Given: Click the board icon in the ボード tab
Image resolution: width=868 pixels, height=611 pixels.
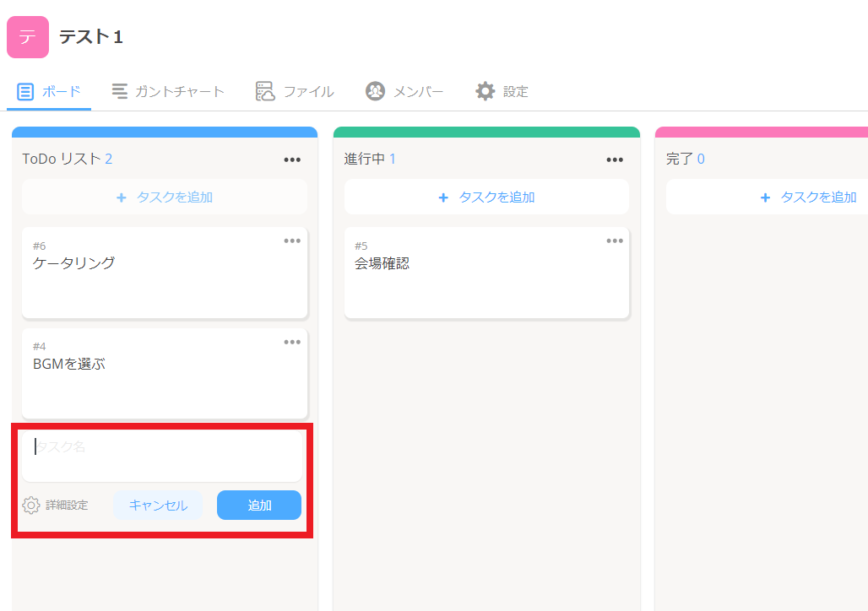Looking at the screenshot, I should [x=25, y=92].
